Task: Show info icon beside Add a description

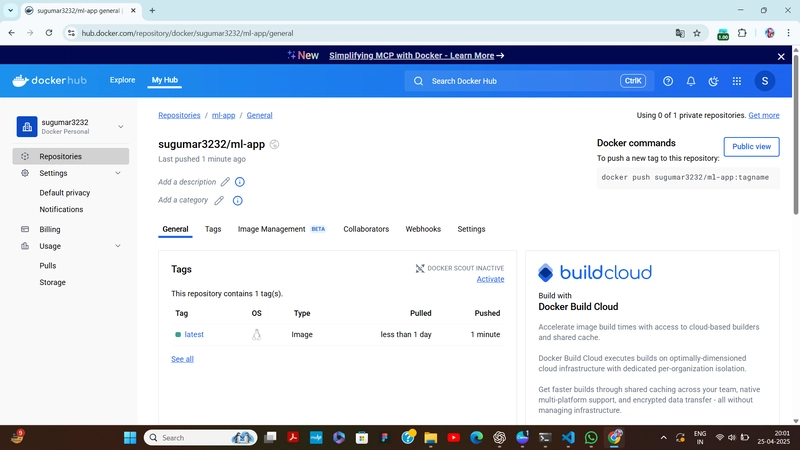Action: (240, 182)
